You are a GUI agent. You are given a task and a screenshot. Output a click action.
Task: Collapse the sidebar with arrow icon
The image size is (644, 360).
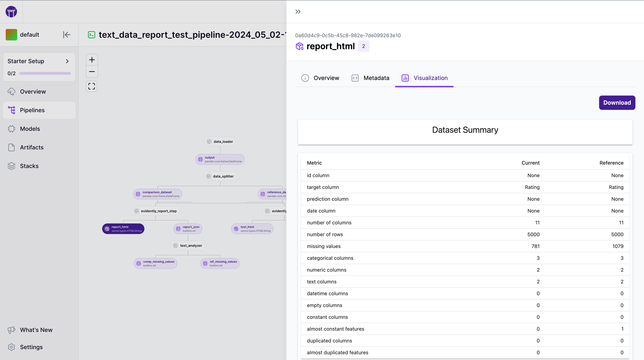(67, 35)
